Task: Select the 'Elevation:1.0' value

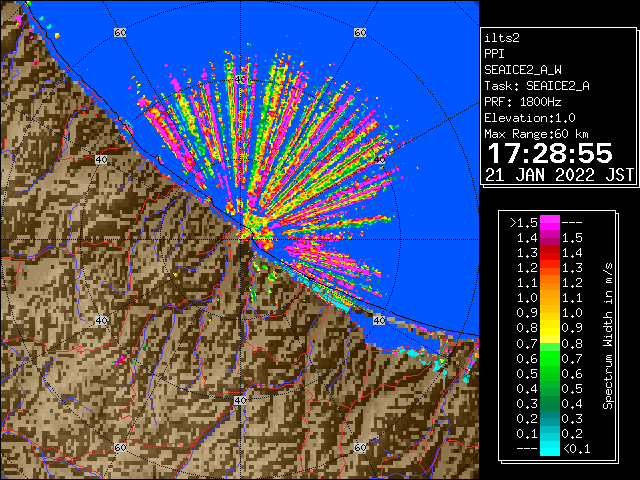Action: 530,118
